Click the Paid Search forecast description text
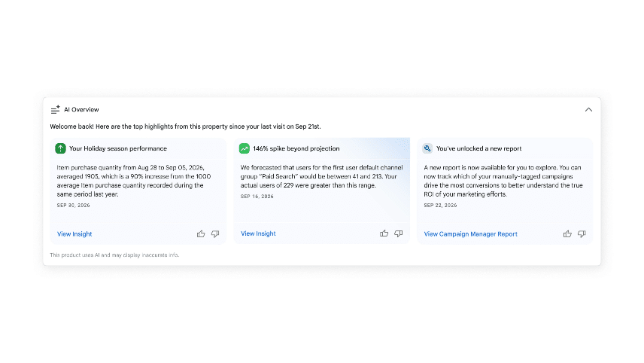Image resolution: width=644 pixels, height=363 pixels. (x=321, y=176)
